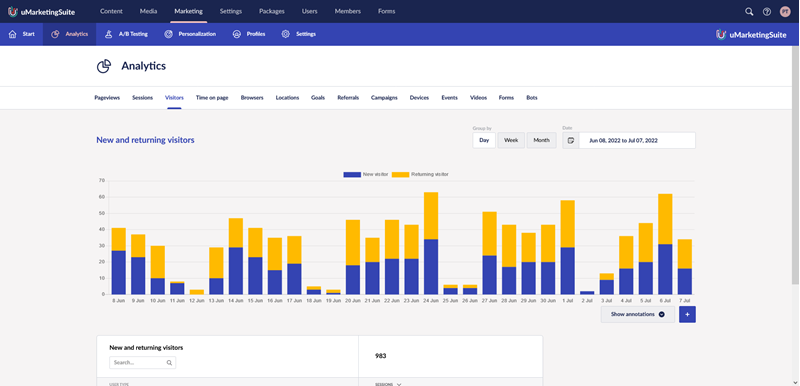Screen dimensions: 800x386
Task: Switch to the Events tab
Action: click(x=449, y=98)
